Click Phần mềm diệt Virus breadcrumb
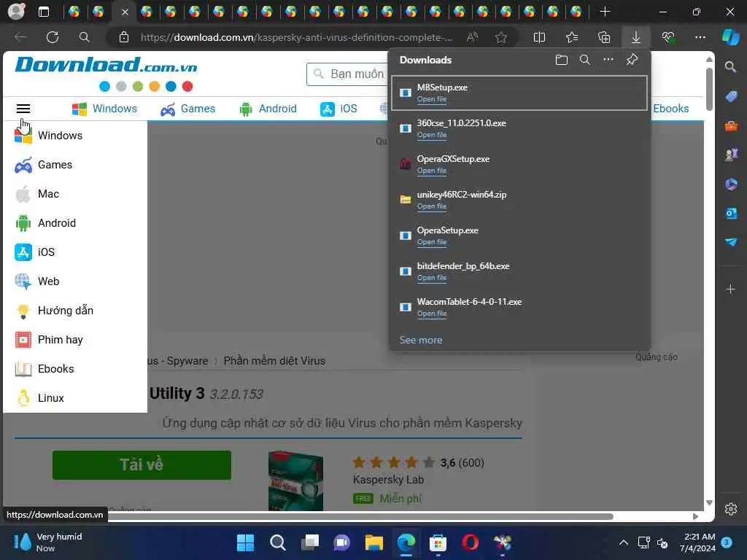747x560 pixels. tap(274, 361)
